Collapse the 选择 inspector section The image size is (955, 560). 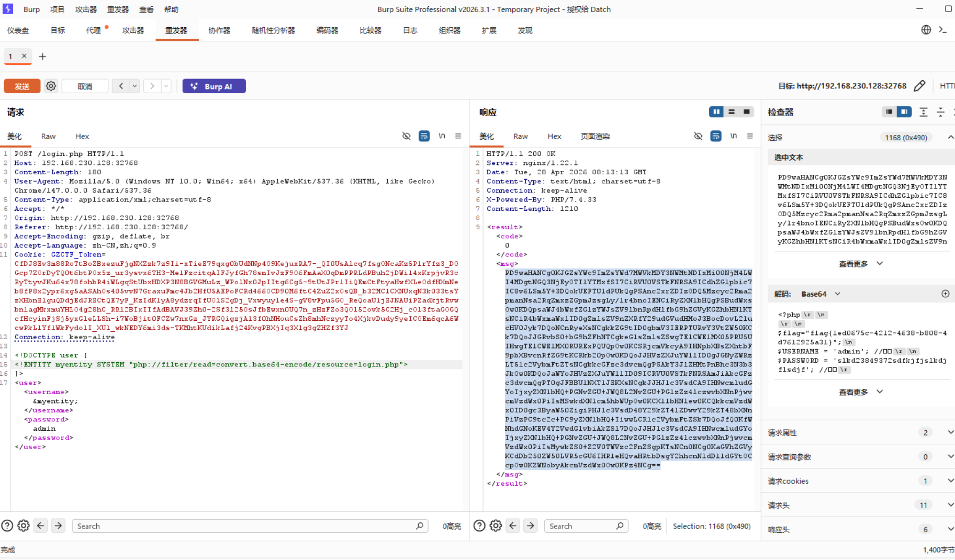(950, 137)
